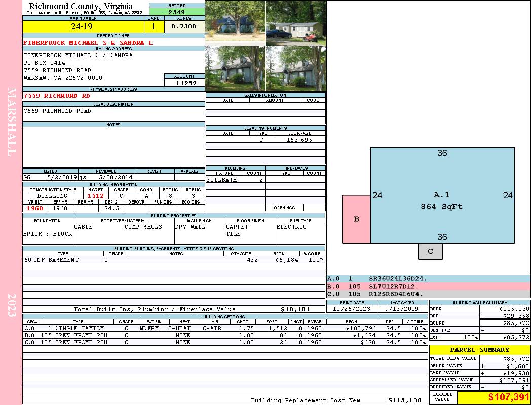Select the pink B porch sketch section
The width and height of the screenshot is (532, 405).
[x=356, y=219]
